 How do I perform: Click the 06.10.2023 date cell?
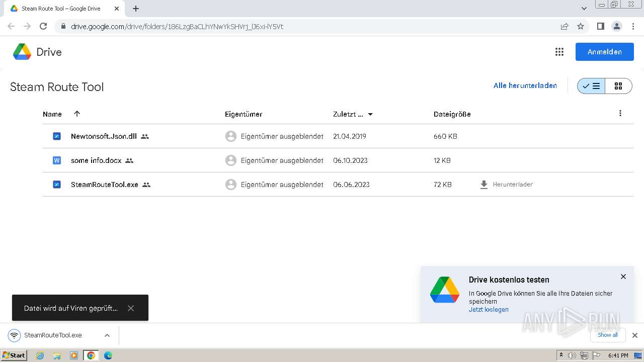(350, 160)
